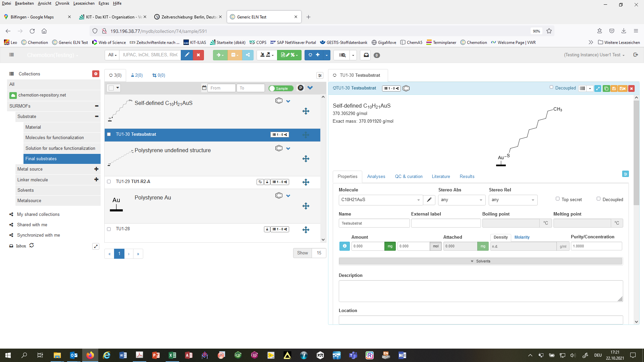Switch to the Analyses tab

point(376,177)
